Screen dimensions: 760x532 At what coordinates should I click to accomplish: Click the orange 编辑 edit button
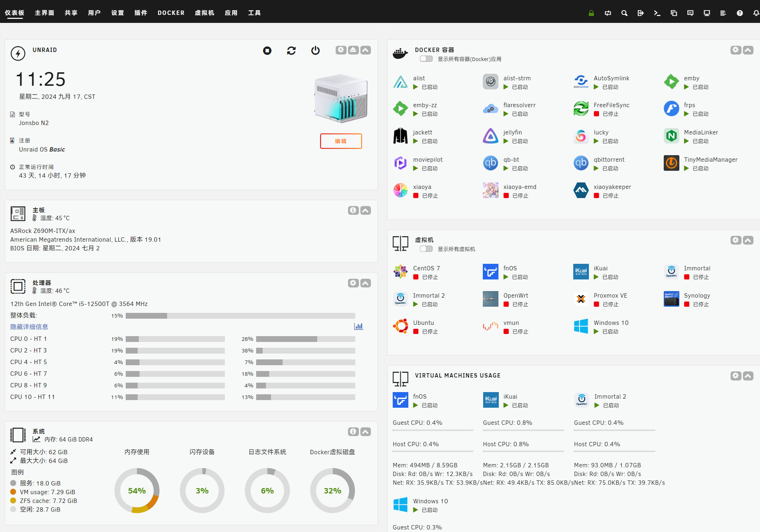[340, 141]
